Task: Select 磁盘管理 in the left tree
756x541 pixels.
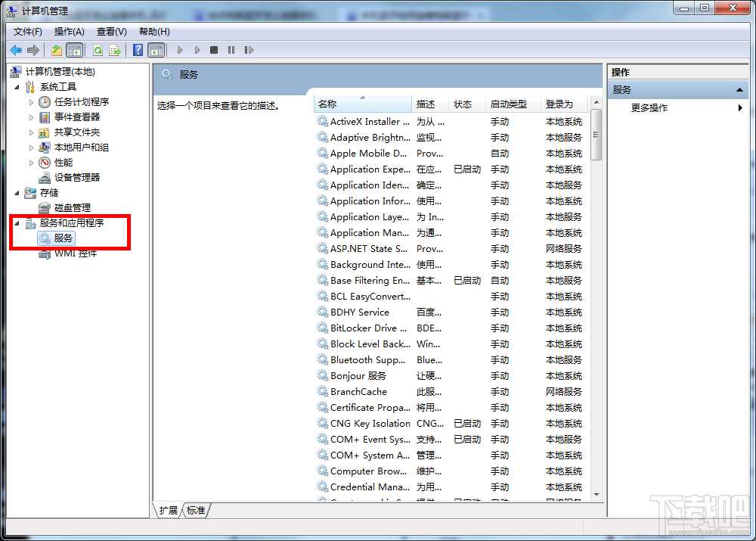Action: point(72,207)
